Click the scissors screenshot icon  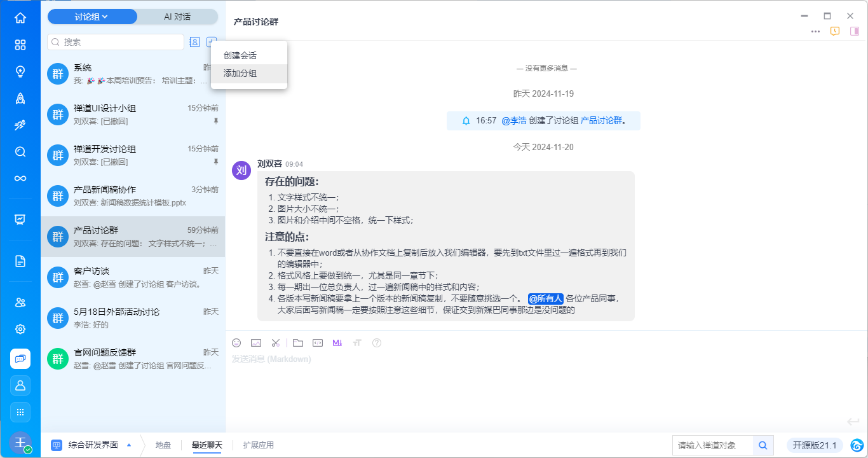pos(276,343)
